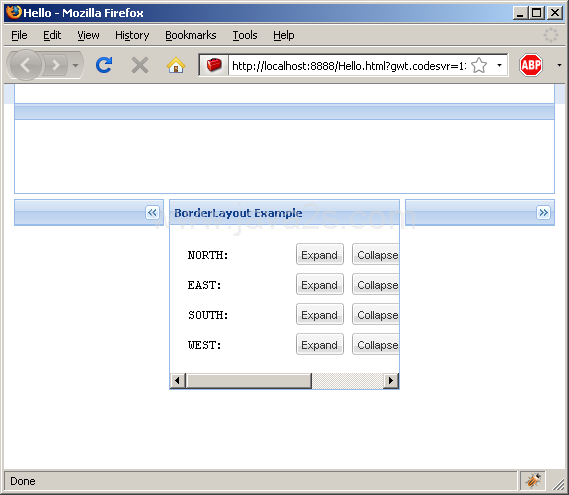Click the Done status bar text
This screenshot has width=569, height=495.
(23, 481)
